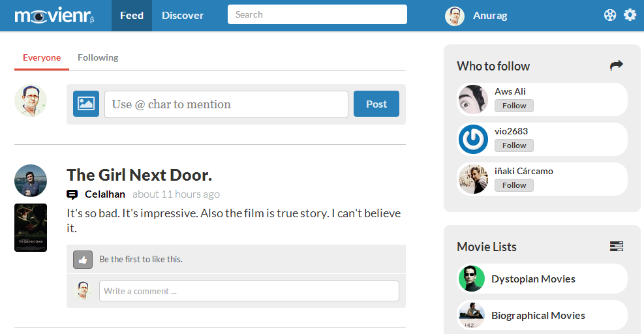This screenshot has height=334, width=644.
Task: Click the image upload icon in post box
Action: pos(86,104)
